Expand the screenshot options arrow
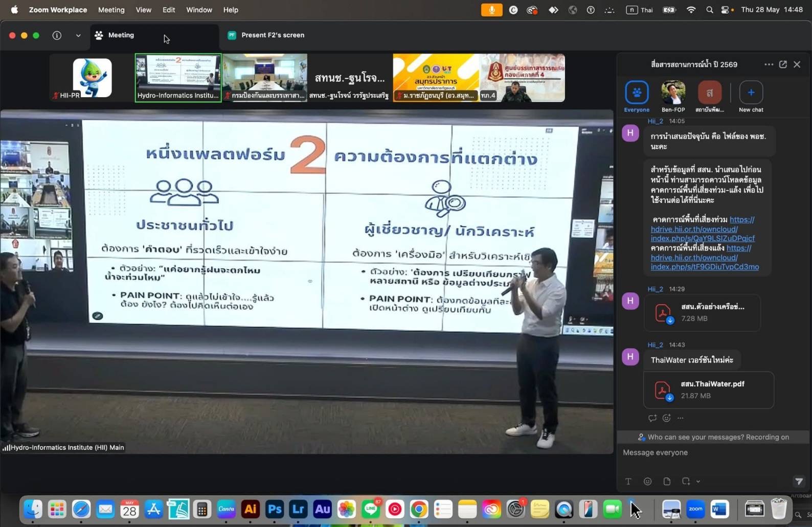 pos(698,482)
